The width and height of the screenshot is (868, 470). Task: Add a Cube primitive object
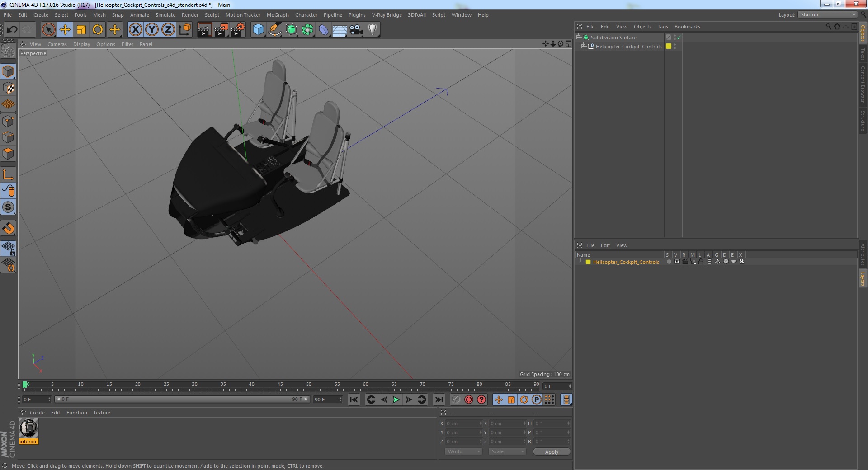[x=258, y=30]
